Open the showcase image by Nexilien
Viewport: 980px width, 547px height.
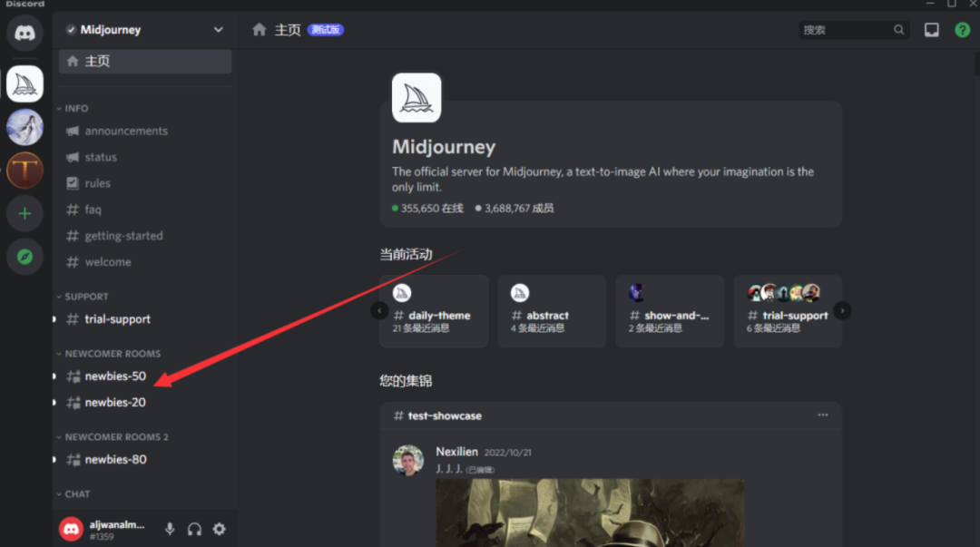[x=590, y=513]
